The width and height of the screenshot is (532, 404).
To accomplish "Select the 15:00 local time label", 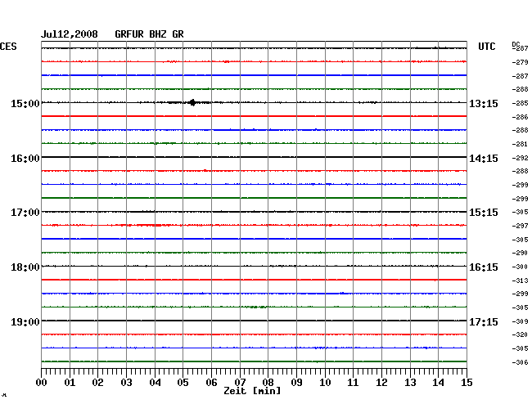I will pos(25,103).
